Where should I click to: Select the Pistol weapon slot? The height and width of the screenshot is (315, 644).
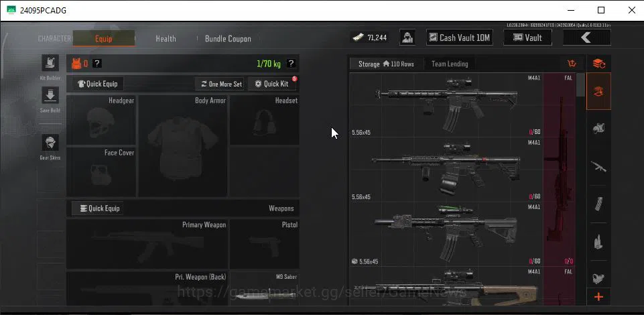[264, 244]
